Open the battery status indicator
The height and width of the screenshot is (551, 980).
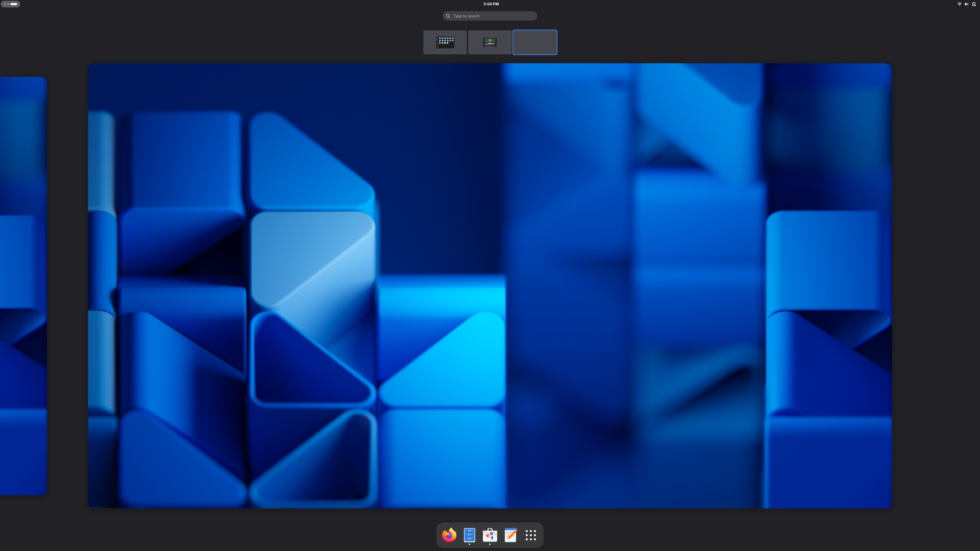point(974,4)
